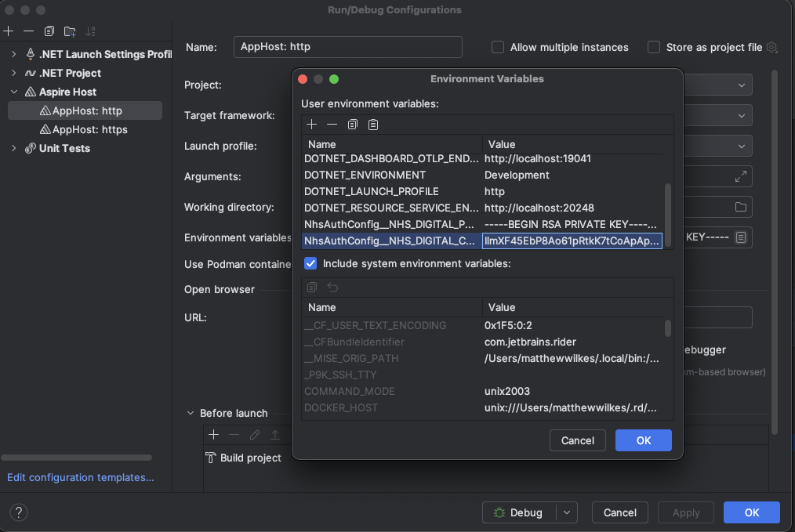The image size is (795, 532).
Task: Copy the selected run configuration
Action: point(49,31)
